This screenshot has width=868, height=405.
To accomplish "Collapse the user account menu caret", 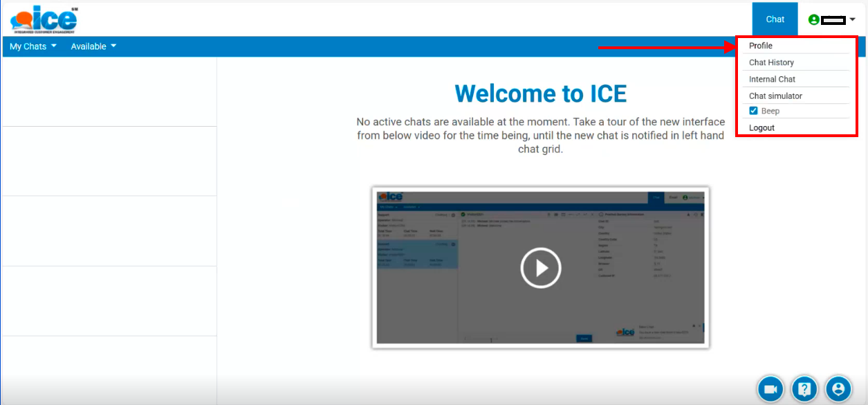I will coord(853,19).
